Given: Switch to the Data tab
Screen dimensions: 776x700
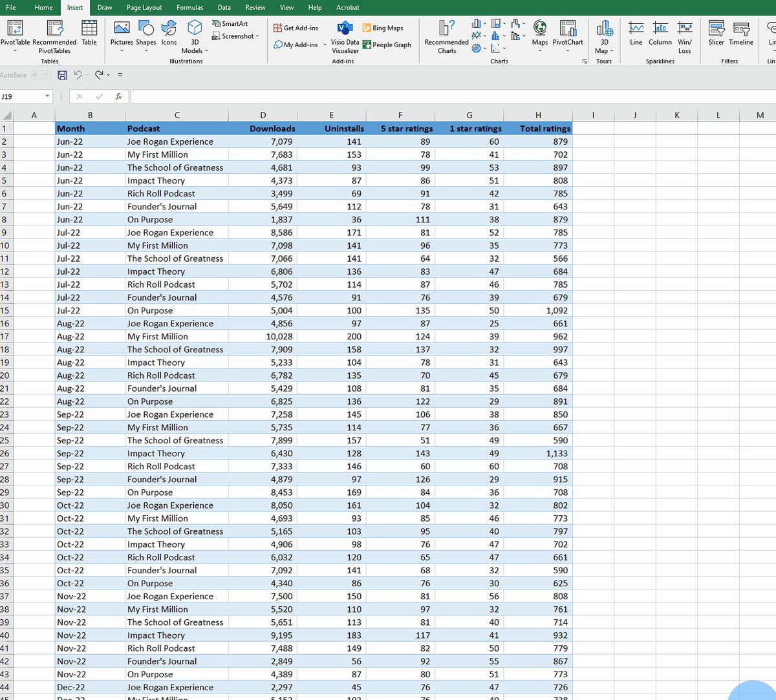Looking at the screenshot, I should (x=224, y=8).
